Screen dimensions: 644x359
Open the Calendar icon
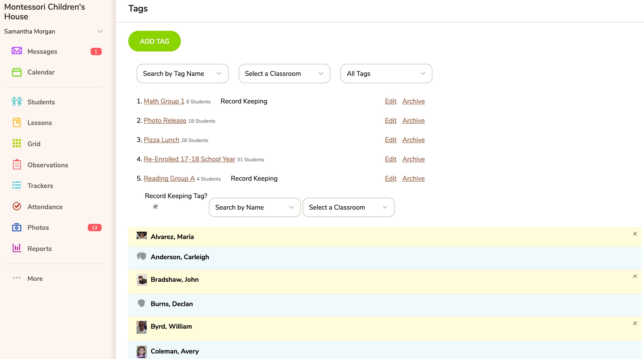[17, 72]
